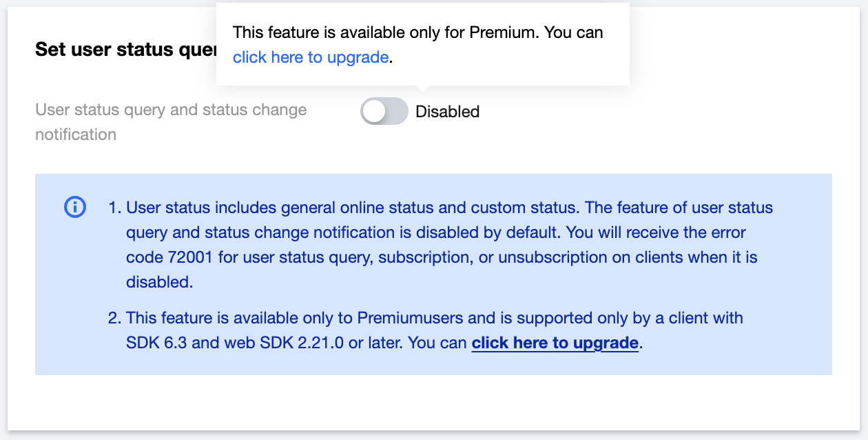Toggle the user status query switch
This screenshot has height=440, width=868.
pyautogui.click(x=384, y=112)
